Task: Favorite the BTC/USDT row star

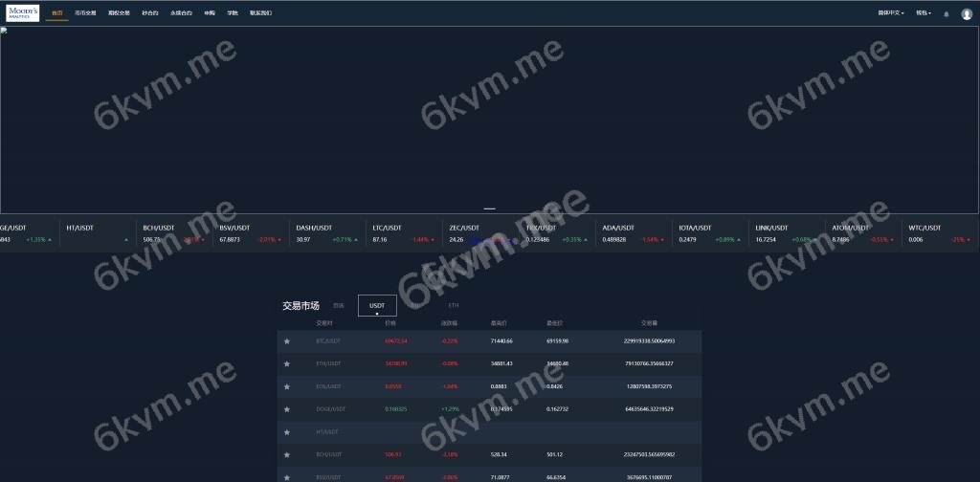Action: pyautogui.click(x=287, y=340)
